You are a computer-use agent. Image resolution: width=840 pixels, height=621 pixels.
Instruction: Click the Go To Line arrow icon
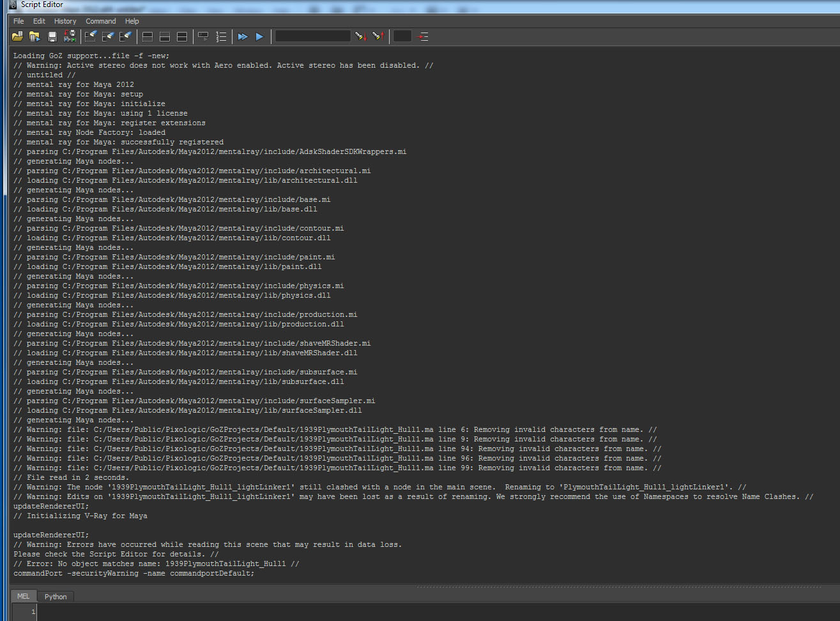click(423, 36)
